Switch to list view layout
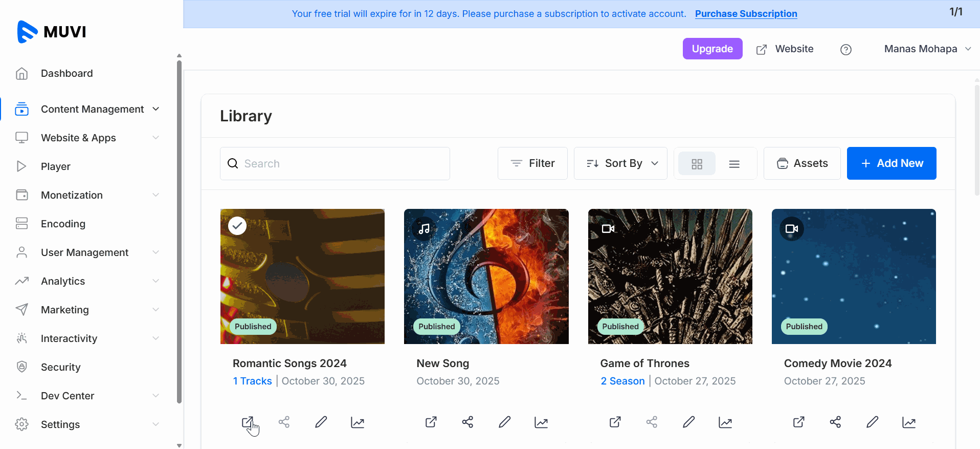Viewport: 980px width, 449px height. click(734, 164)
